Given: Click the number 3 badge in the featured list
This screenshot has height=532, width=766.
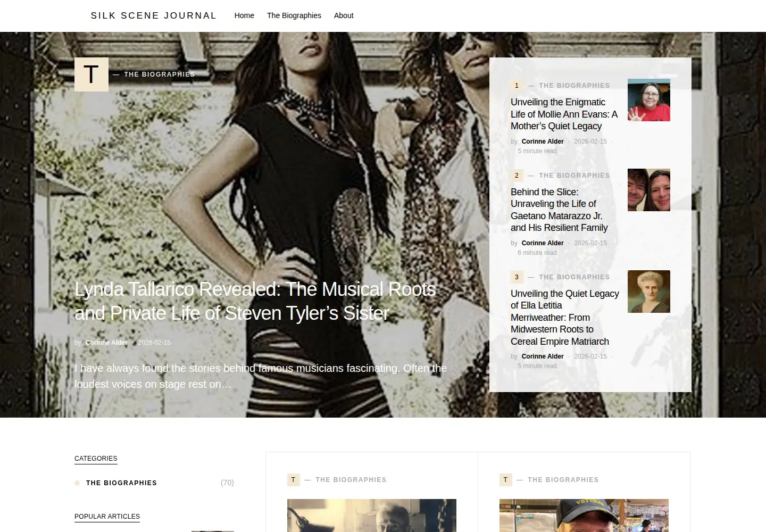Looking at the screenshot, I should 517,277.
